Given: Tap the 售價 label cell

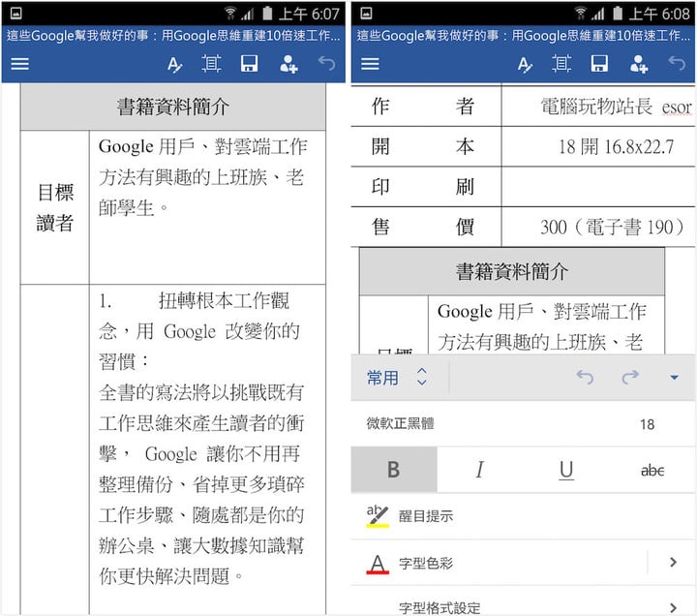Looking at the screenshot, I should [426, 227].
